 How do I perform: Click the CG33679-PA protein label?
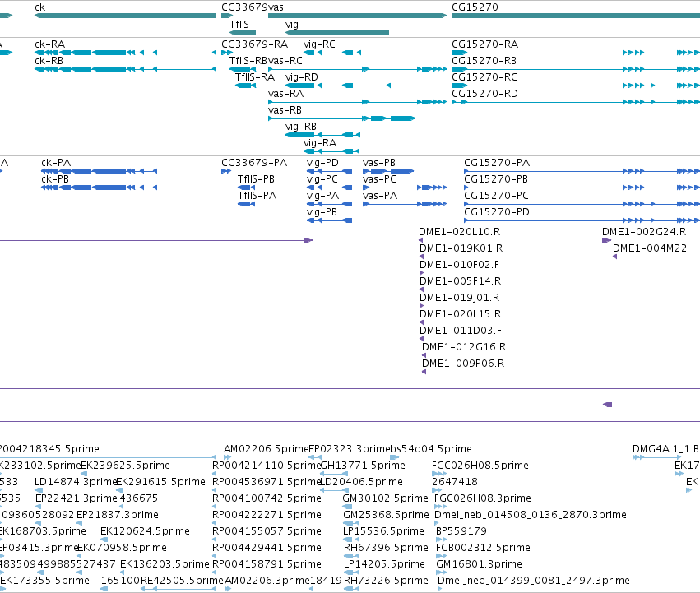(254, 163)
